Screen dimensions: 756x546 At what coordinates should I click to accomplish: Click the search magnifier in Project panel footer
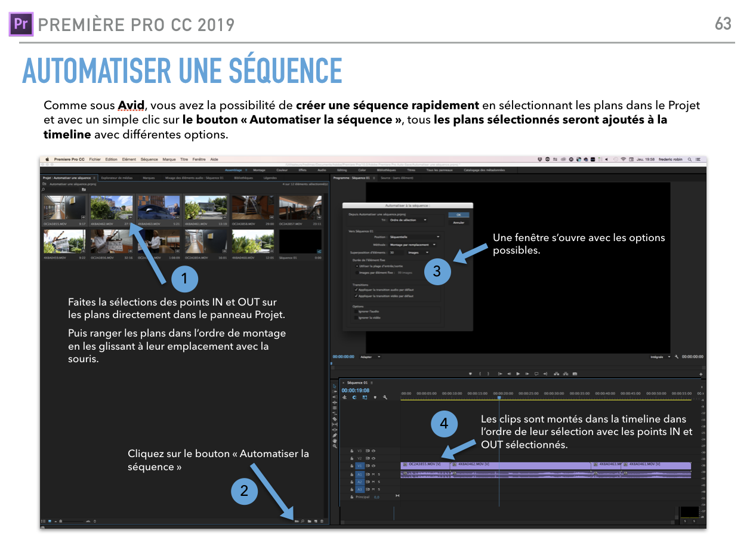click(x=303, y=521)
